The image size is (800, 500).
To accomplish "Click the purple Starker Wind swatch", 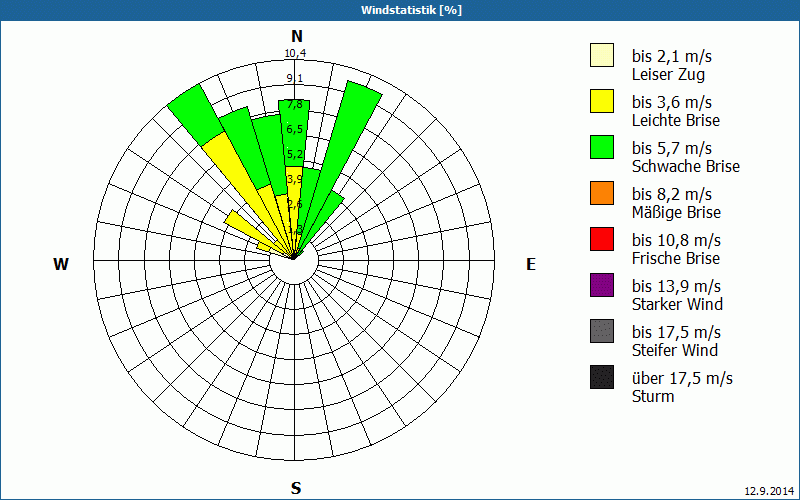I will point(602,285).
